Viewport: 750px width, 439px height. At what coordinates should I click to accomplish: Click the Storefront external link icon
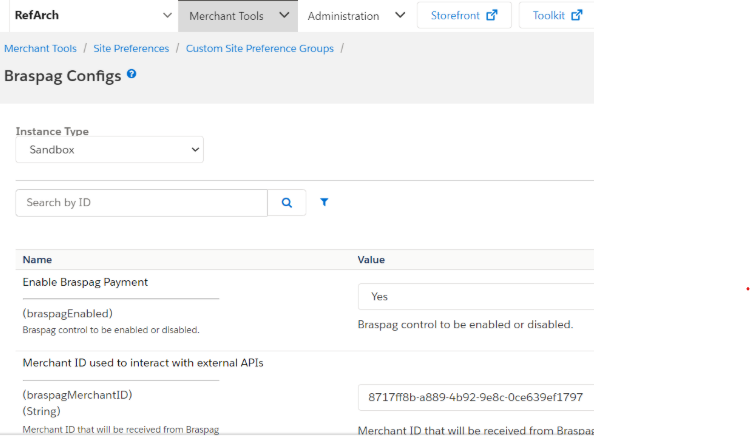(x=492, y=15)
